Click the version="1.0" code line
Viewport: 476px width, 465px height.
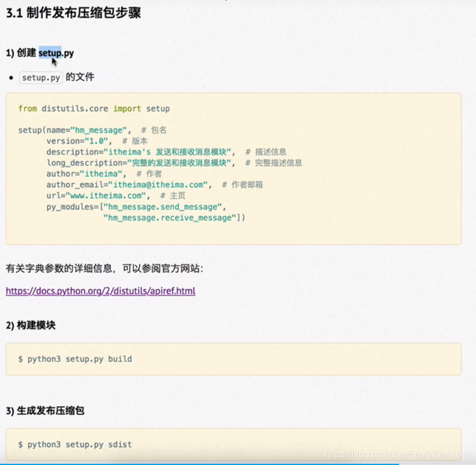pyautogui.click(x=97, y=141)
